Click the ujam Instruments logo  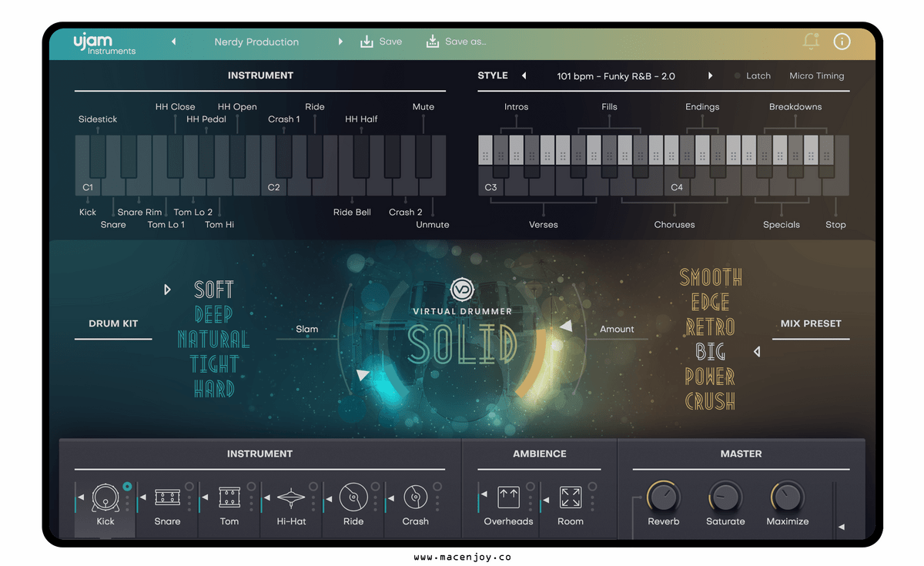[104, 42]
